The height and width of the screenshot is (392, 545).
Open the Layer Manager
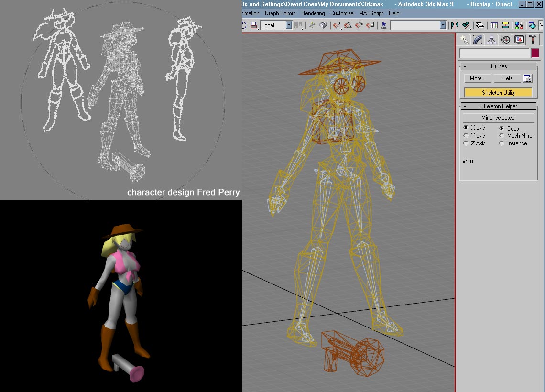click(480, 25)
